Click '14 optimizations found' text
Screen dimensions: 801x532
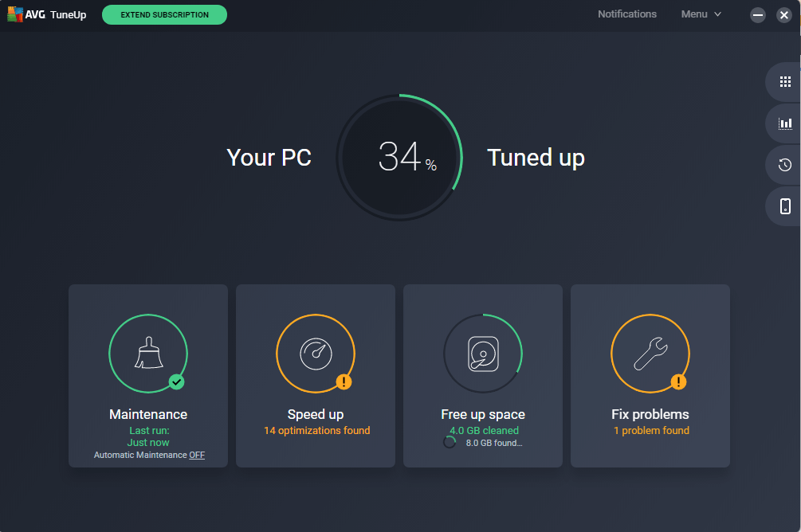point(317,430)
